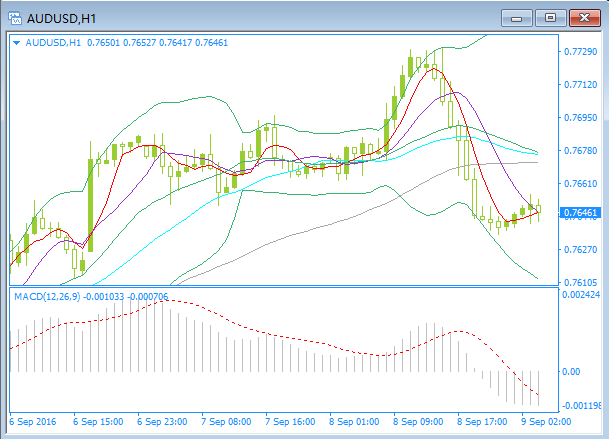Click the current price tag 0.76461
Viewport: 609px width, 439px height.
tap(580, 213)
